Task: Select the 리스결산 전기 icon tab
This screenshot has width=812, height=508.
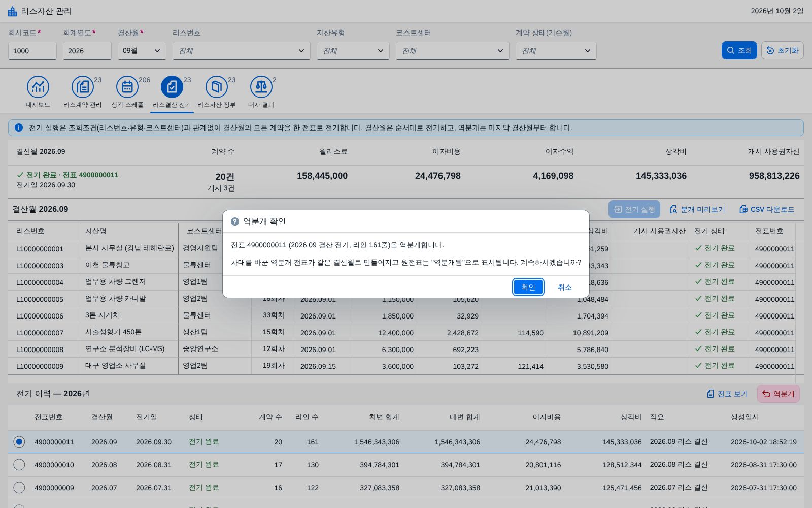Action: 172,91
